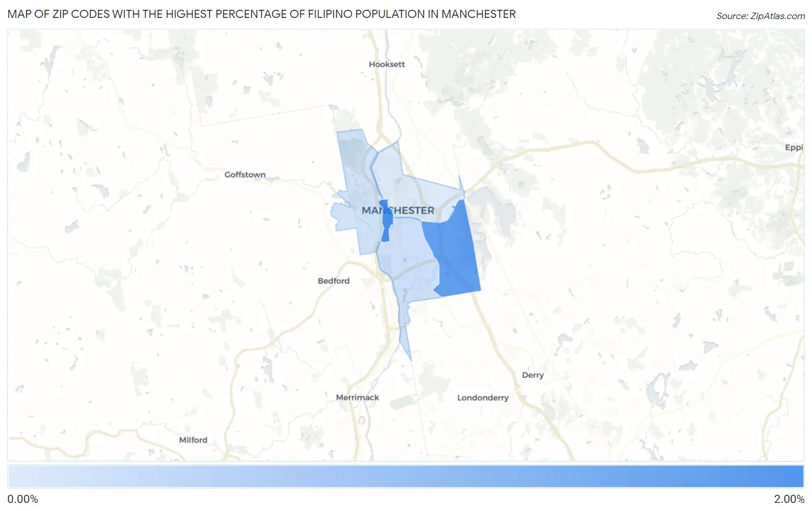812x511 pixels.
Task: Click the Milford town label
Action: (193, 440)
